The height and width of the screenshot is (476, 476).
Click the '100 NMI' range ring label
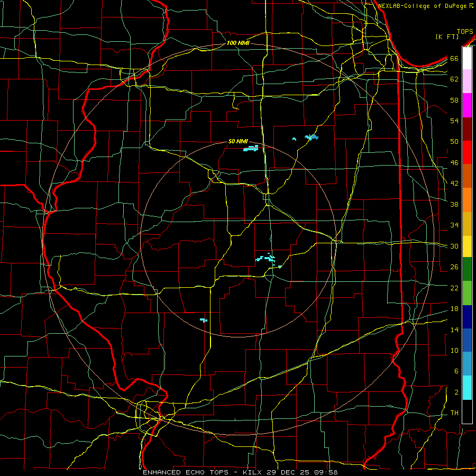(x=237, y=43)
